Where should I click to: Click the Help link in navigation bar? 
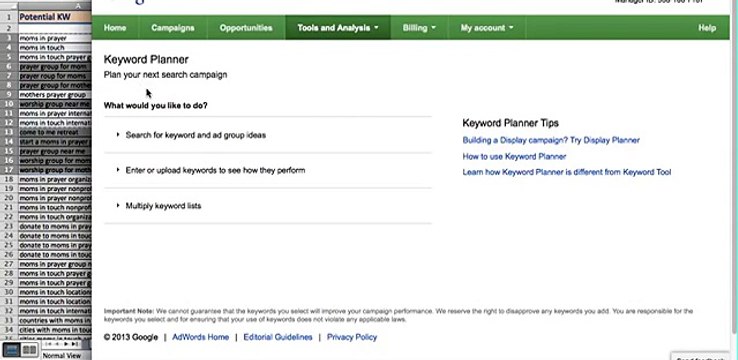click(707, 28)
